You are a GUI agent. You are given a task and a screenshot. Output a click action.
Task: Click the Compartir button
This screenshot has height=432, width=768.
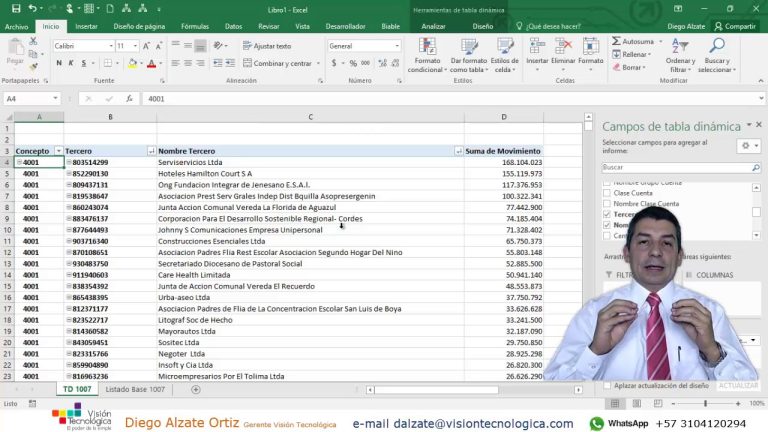(x=735, y=27)
